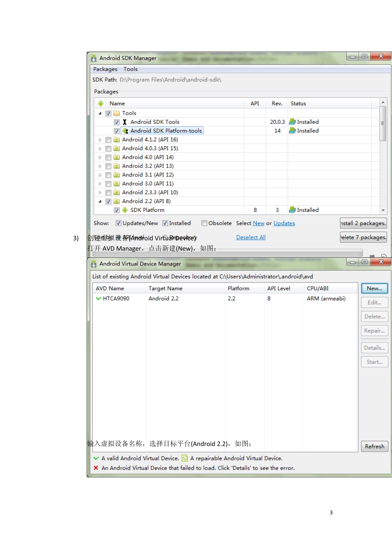The height and width of the screenshot is (555, 392).
Task: Click the Install 2 packages button
Action: point(364,223)
